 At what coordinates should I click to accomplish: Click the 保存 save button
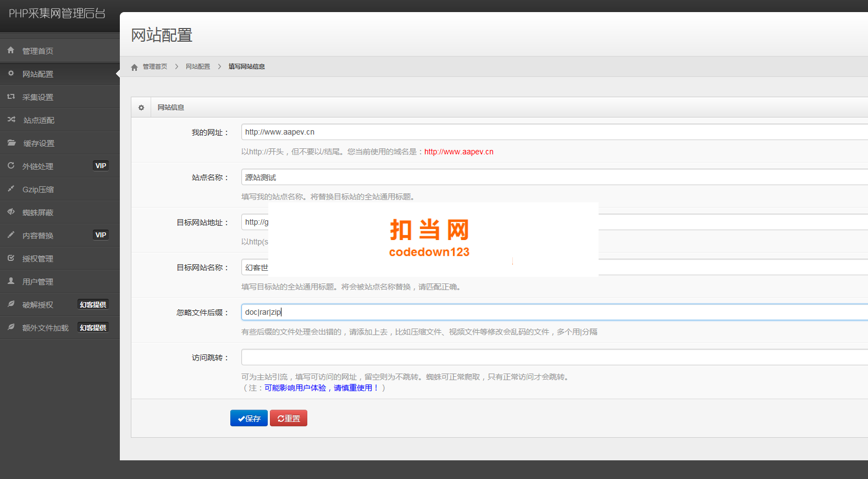click(x=249, y=418)
